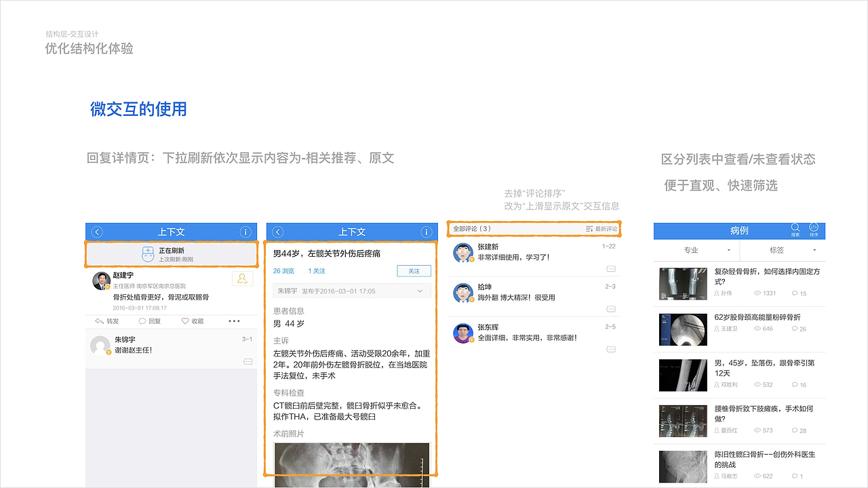This screenshot has width=868, height=488.
Task: Tap the add-contact icon beside 赵建宁
Action: (x=242, y=278)
